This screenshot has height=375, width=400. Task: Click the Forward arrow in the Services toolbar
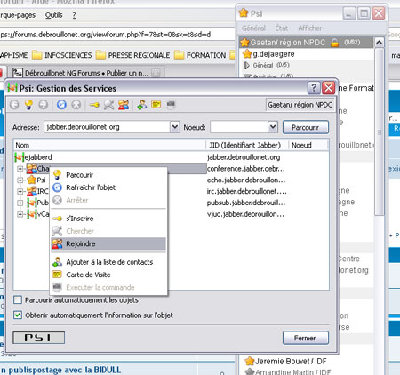[x=43, y=105]
